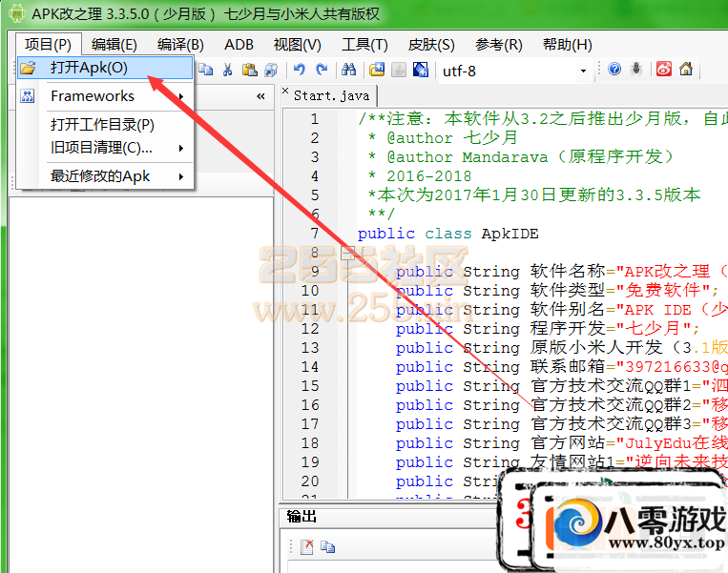The image size is (728, 573).
Task: Click the 官方网站 code line
Action: pyautogui.click(x=561, y=443)
